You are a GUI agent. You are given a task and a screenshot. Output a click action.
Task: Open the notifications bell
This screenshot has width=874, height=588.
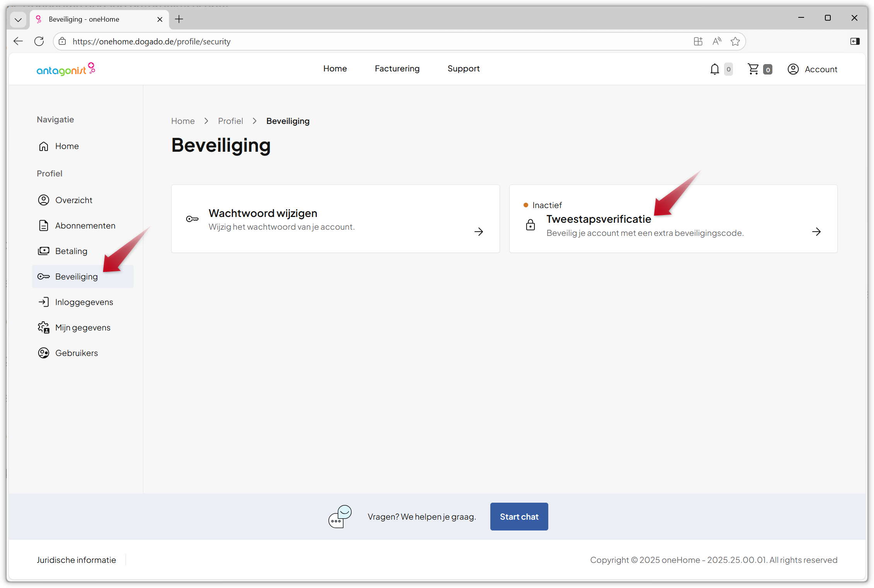click(715, 69)
